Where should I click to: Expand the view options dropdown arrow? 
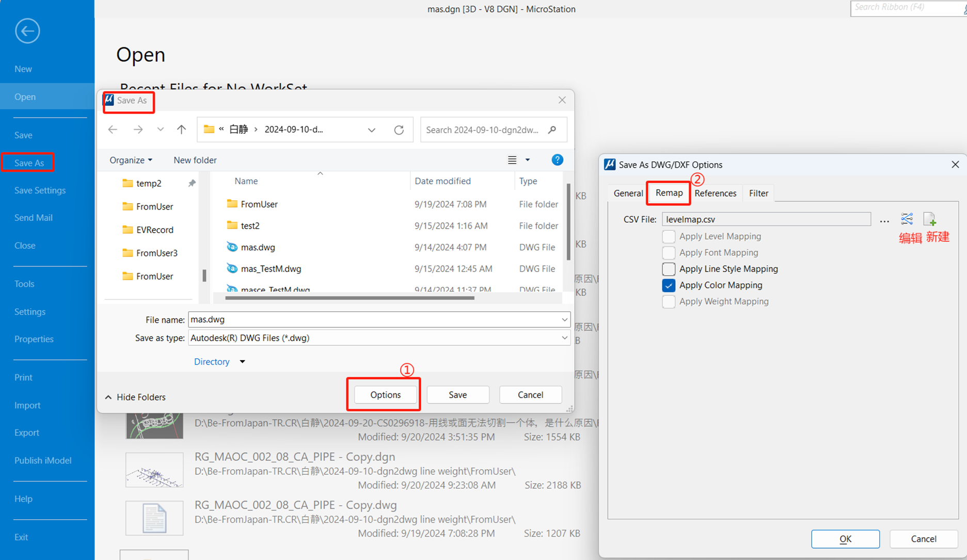pyautogui.click(x=528, y=160)
